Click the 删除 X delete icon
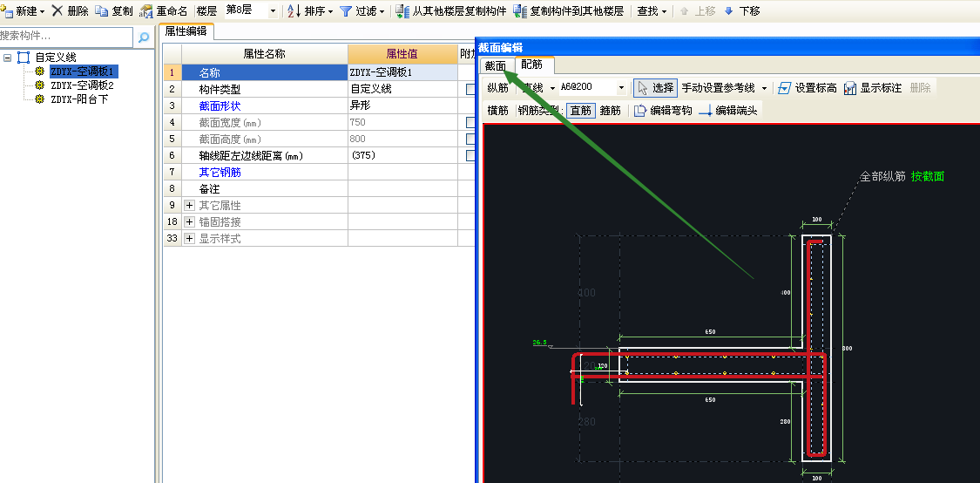 click(57, 10)
